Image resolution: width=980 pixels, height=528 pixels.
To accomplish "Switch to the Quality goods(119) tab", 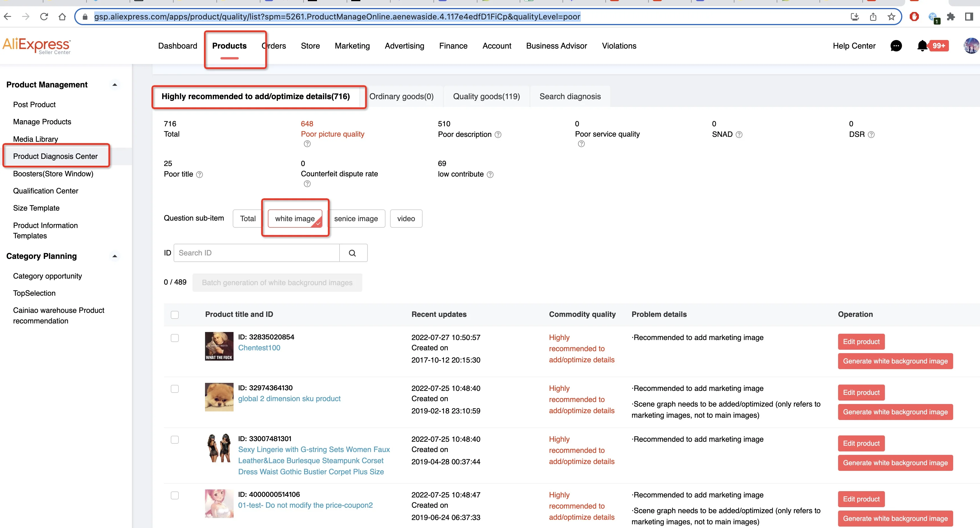I will point(486,97).
